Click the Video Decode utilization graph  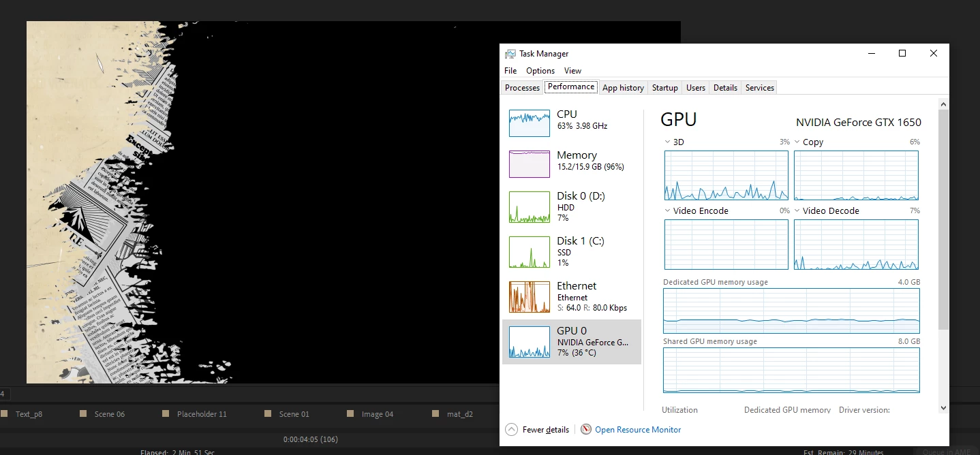[856, 245]
